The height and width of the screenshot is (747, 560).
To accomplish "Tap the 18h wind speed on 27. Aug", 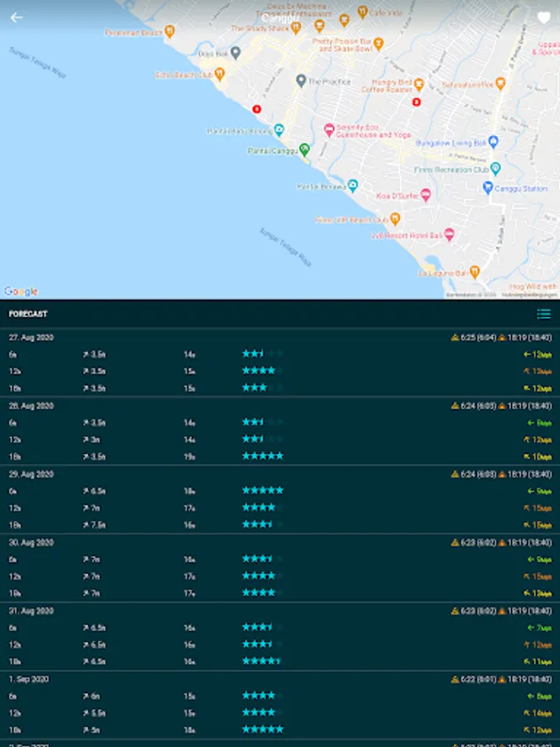I will [538, 388].
